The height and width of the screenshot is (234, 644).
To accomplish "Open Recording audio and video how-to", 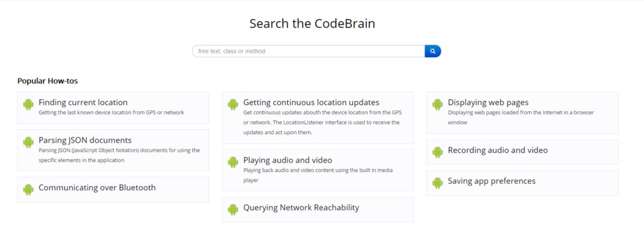I will (498, 150).
